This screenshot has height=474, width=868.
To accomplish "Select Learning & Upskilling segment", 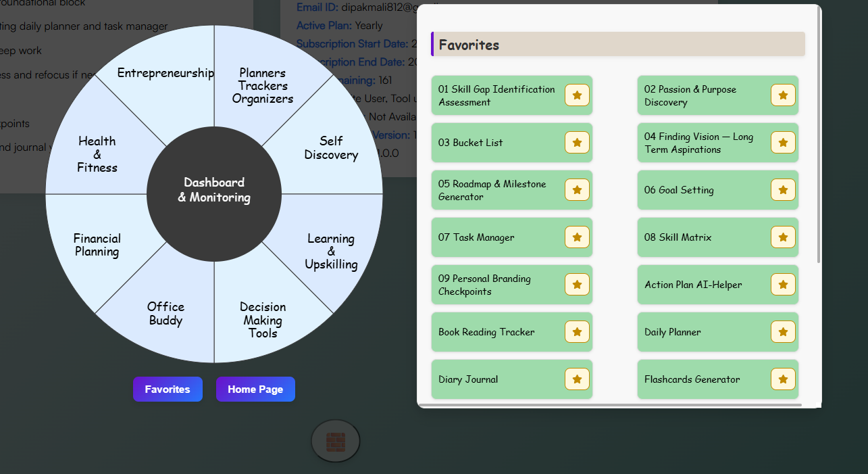I will [x=331, y=252].
